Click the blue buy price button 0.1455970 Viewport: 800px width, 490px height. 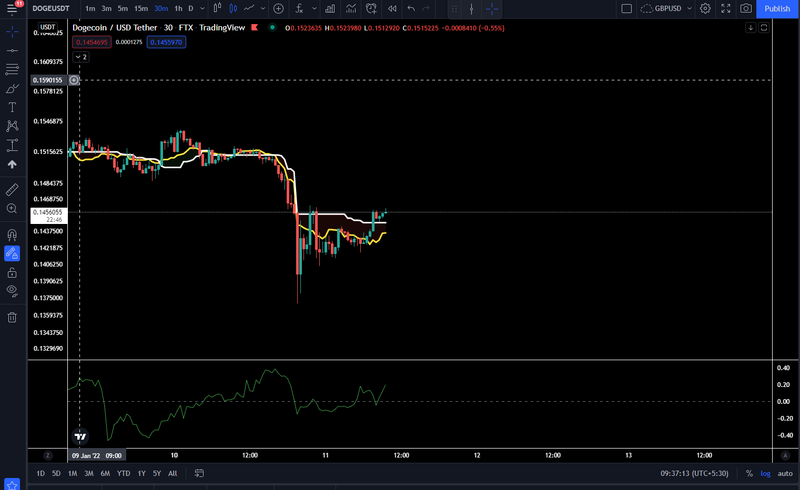(166, 42)
